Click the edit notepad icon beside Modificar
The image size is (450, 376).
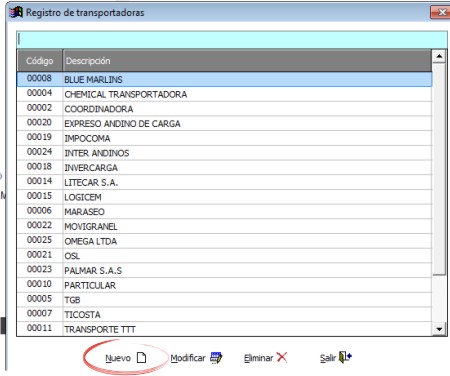[216, 358]
